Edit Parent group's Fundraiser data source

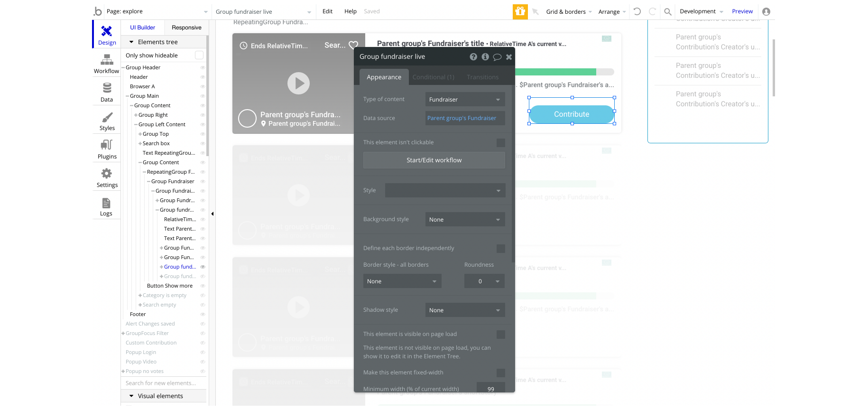465,118
